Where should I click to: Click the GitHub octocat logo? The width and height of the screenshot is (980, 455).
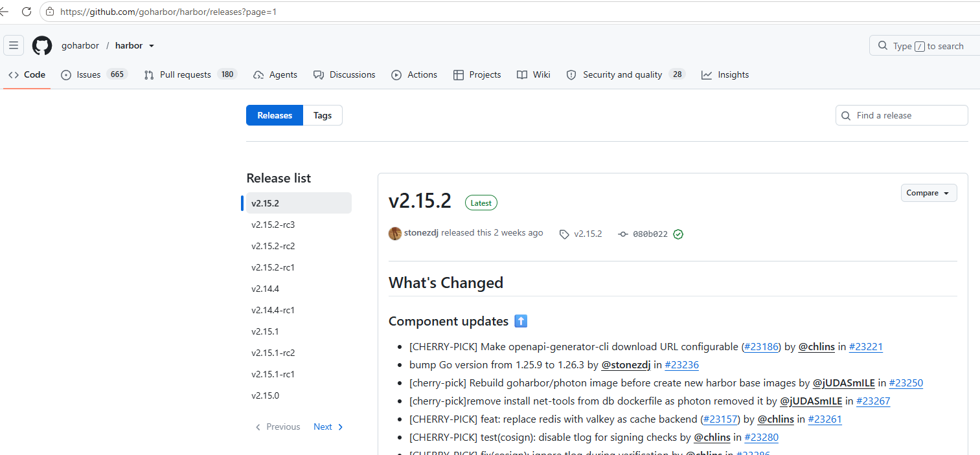click(42, 45)
